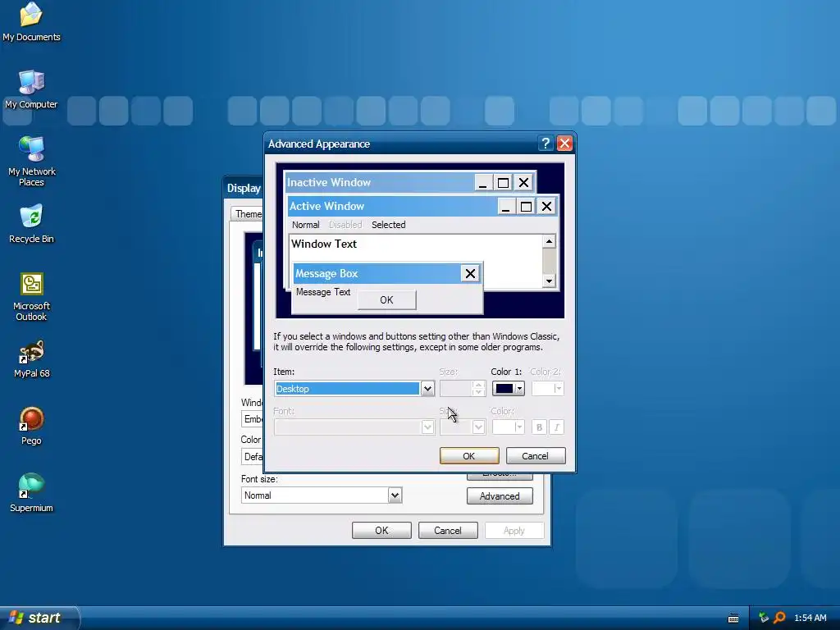Viewport: 840px width, 630px height.
Task: Open the My Documents desktop icon
Action: [x=31, y=21]
